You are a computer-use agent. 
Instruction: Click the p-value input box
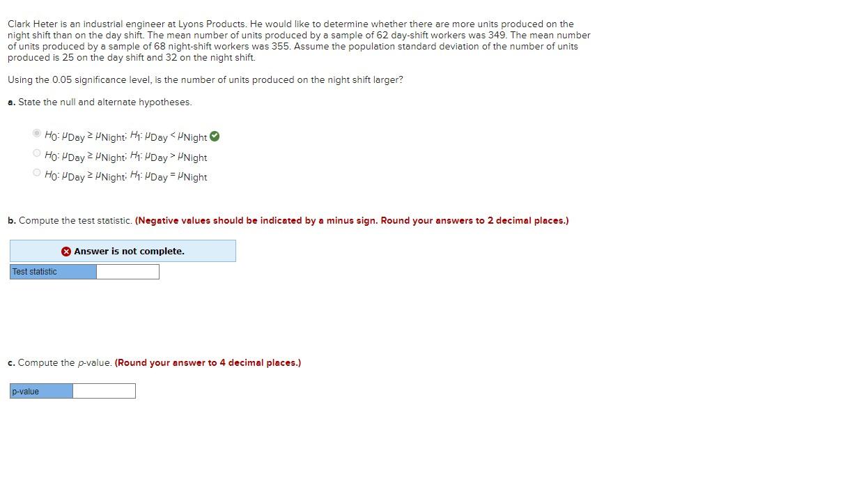coord(104,392)
